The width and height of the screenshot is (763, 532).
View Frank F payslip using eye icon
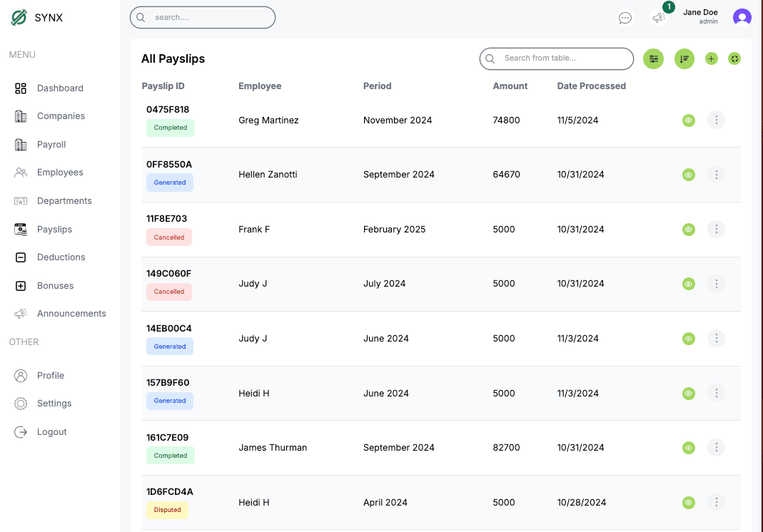click(x=689, y=230)
